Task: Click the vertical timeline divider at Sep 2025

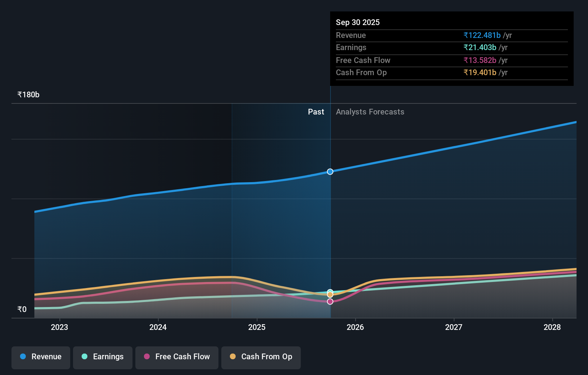Action: point(330,215)
